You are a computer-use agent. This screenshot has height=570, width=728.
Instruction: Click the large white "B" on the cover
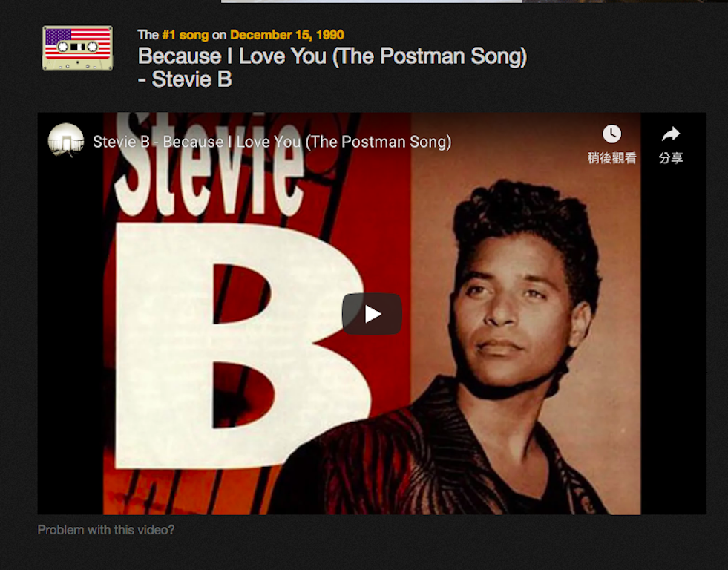click(x=223, y=341)
